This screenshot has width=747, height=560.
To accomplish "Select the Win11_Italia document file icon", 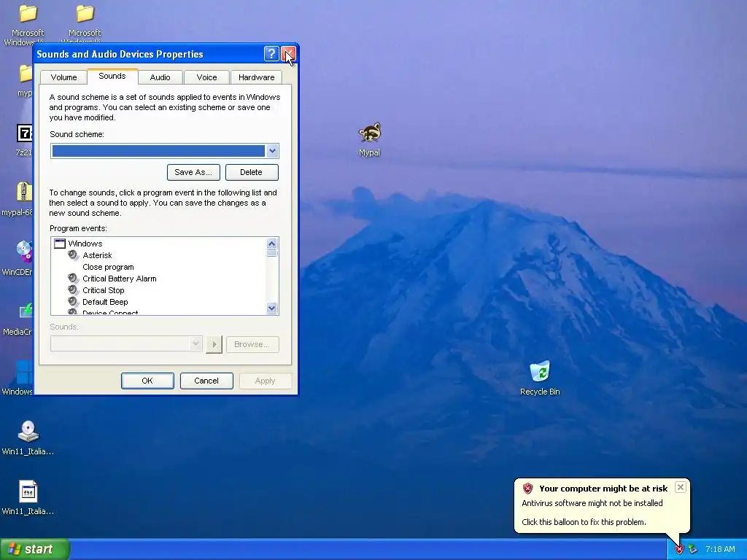I will [28, 491].
